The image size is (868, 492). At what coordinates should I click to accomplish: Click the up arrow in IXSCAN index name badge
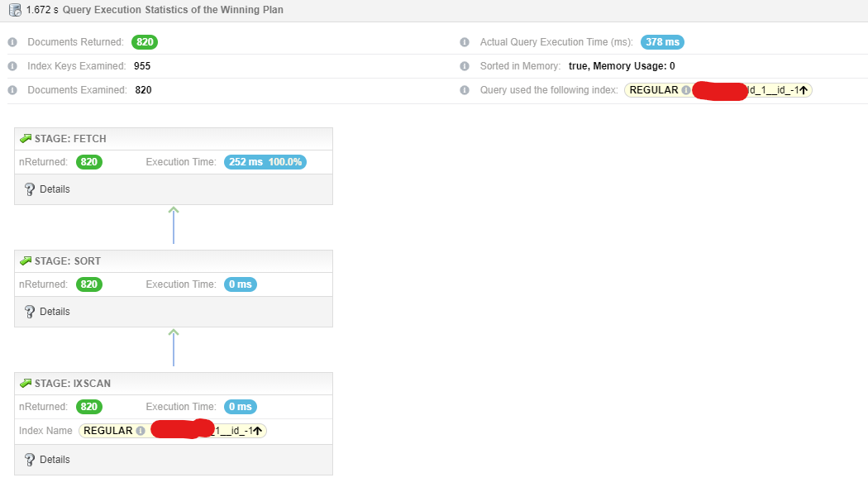pos(258,431)
